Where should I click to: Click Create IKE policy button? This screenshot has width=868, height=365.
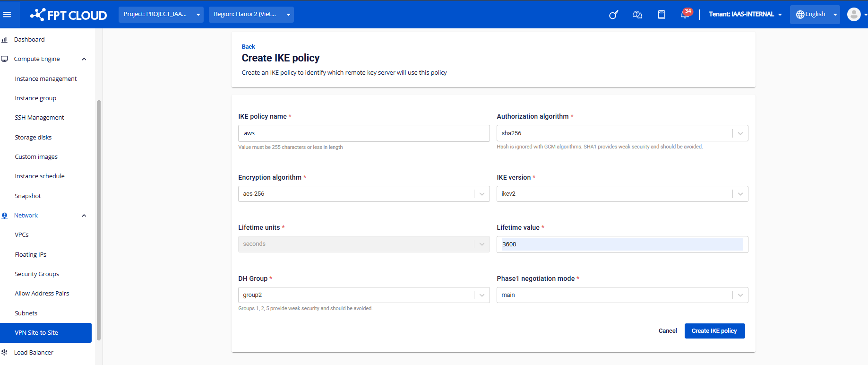(x=714, y=331)
